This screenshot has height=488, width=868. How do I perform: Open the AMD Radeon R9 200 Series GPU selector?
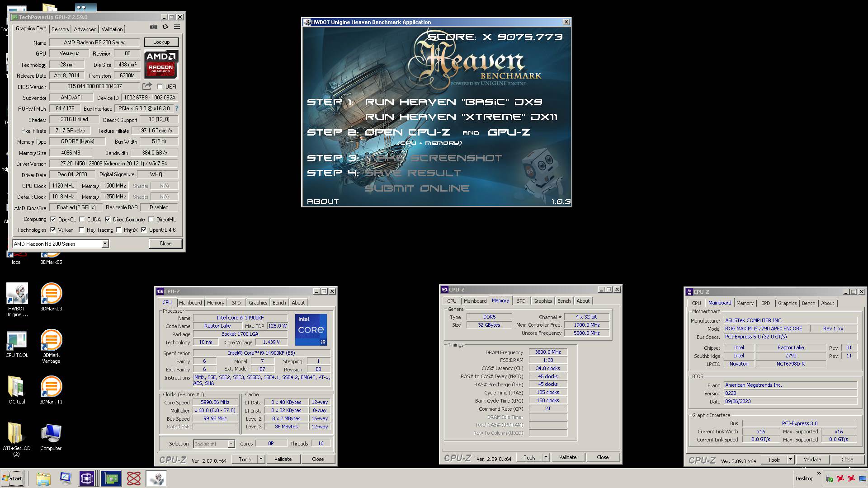click(61, 244)
